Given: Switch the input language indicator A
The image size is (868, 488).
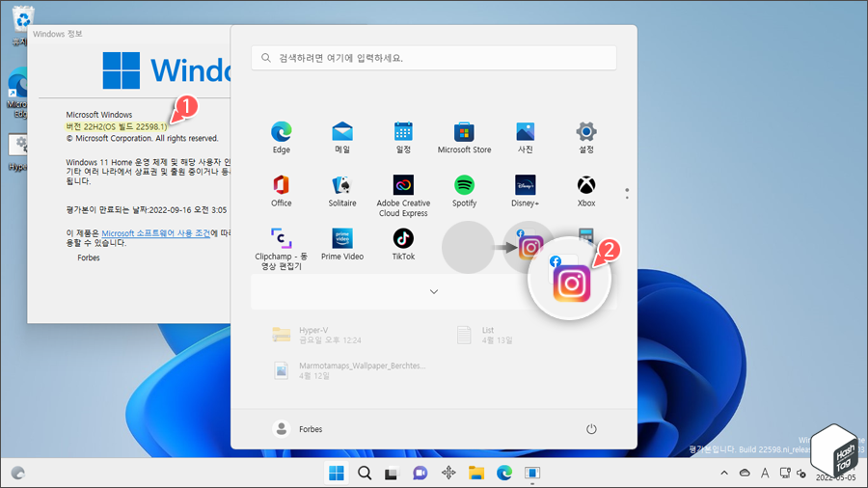Looking at the screenshot, I should [x=765, y=474].
